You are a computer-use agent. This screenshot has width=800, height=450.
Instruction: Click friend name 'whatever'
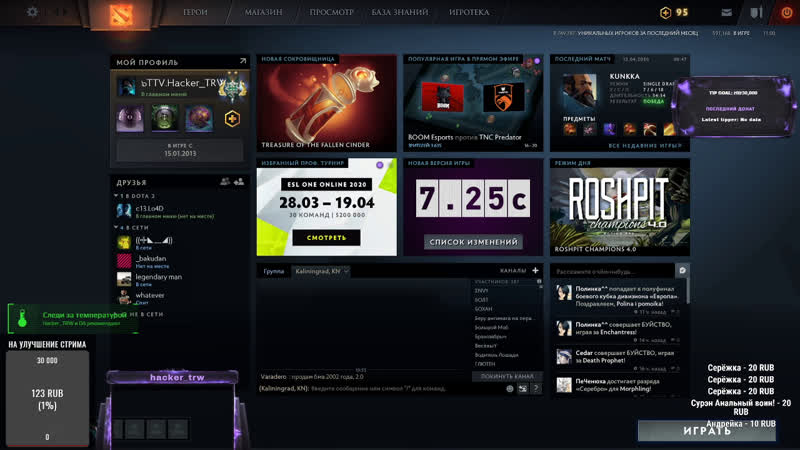150,295
